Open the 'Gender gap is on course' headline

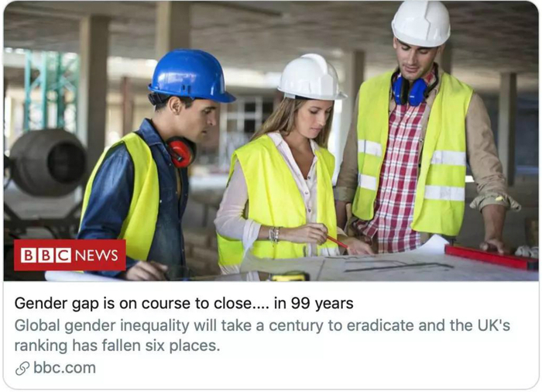click(184, 304)
